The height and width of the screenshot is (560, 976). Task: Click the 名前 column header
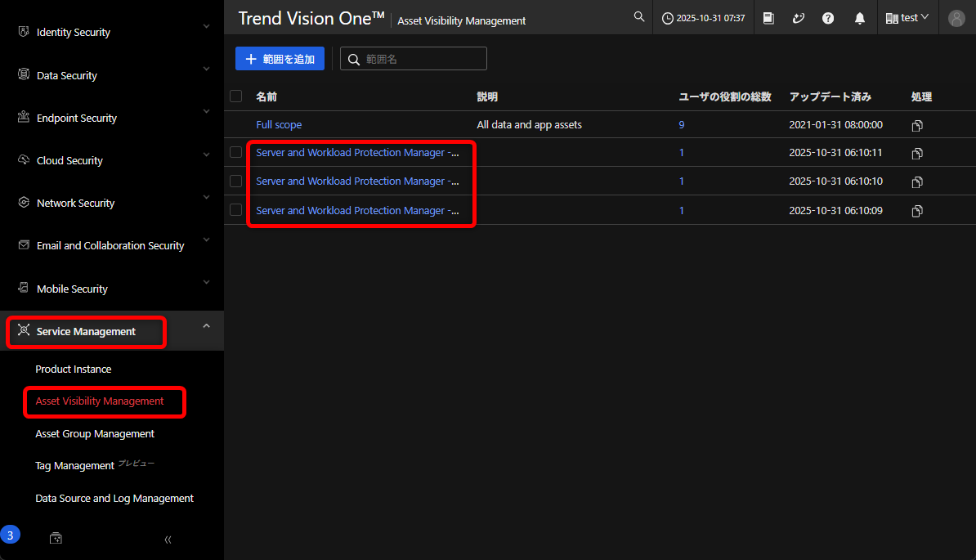266,96
